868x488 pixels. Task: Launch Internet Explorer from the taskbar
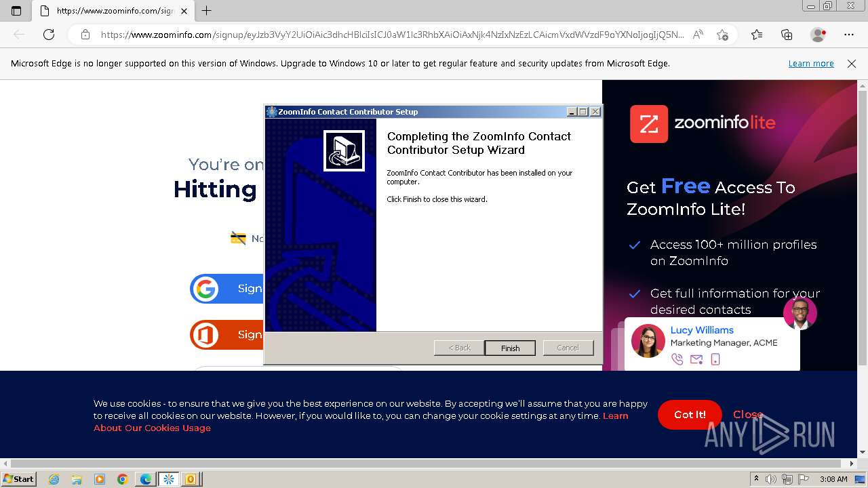pyautogui.click(x=54, y=479)
